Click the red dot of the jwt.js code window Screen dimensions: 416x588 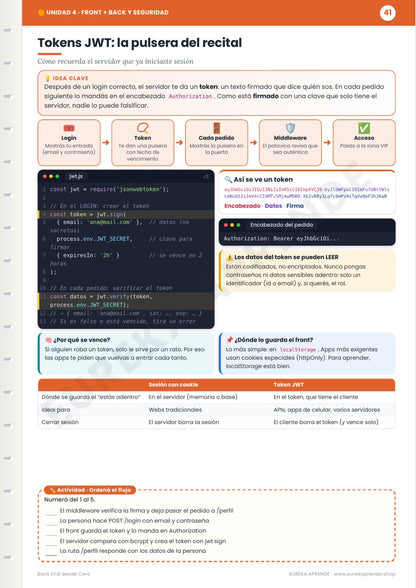[x=45, y=176]
